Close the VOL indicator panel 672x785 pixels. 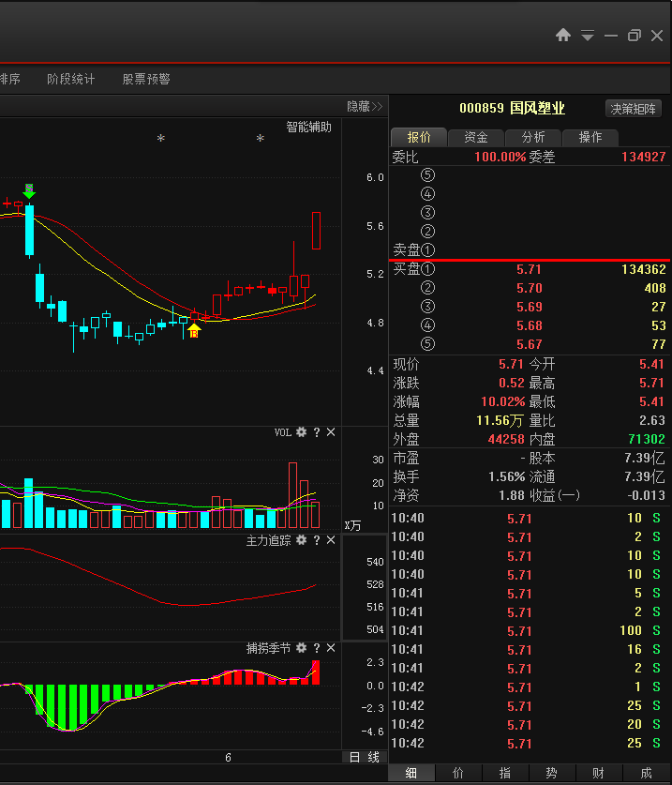pyautogui.click(x=331, y=432)
